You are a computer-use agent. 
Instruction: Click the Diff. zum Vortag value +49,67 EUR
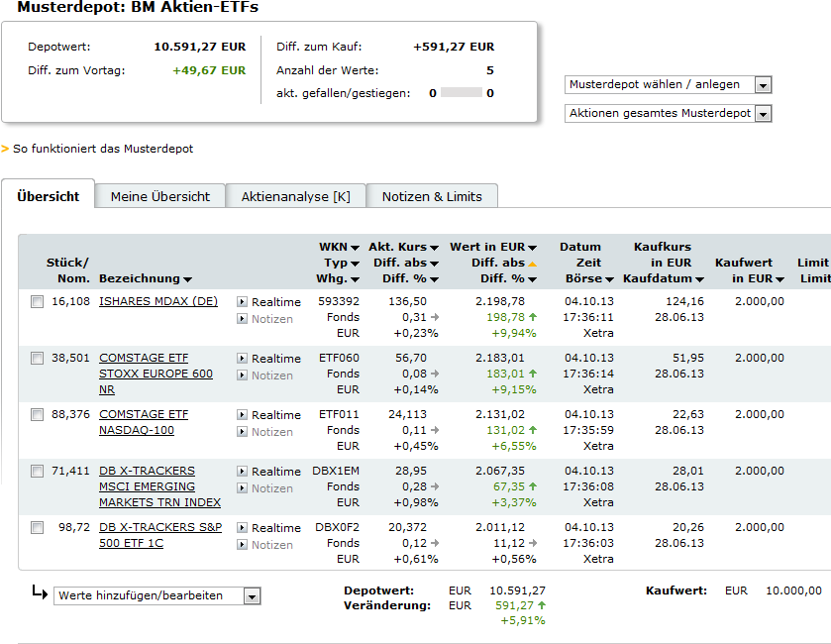[209, 70]
